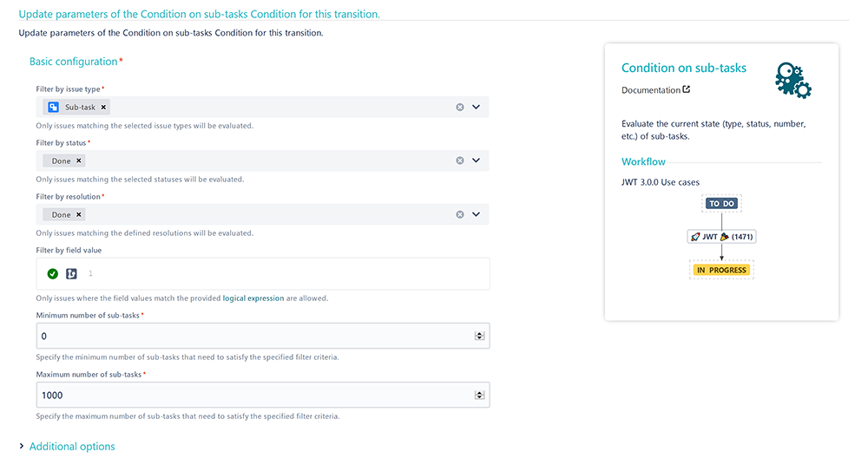Viewport: 868px width, 465px height.
Task: Clear the resolution filter selection
Action: (x=459, y=214)
